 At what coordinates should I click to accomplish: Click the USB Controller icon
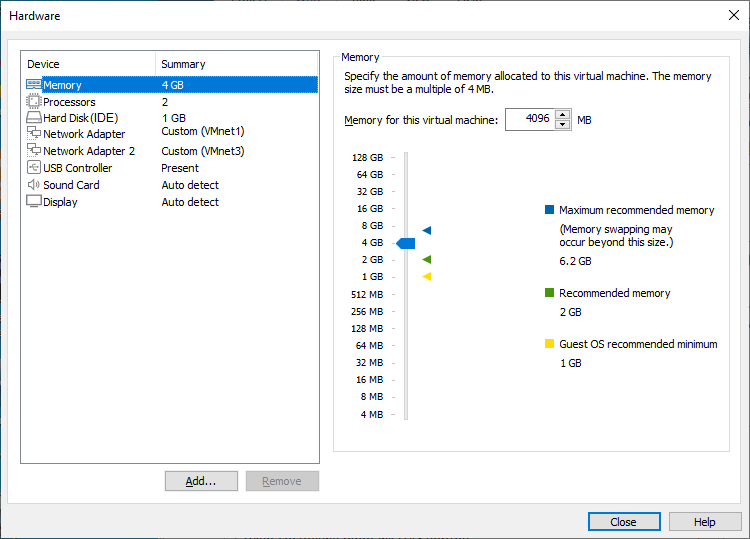point(34,168)
